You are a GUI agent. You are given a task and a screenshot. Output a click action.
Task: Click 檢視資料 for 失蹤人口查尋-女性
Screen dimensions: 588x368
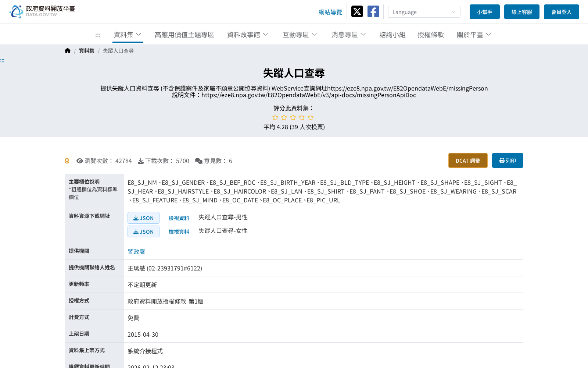click(x=179, y=231)
